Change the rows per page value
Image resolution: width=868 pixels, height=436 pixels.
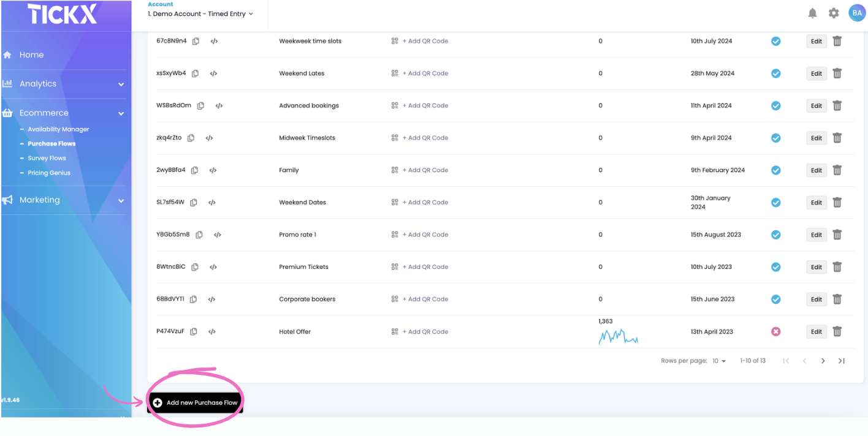pos(718,361)
